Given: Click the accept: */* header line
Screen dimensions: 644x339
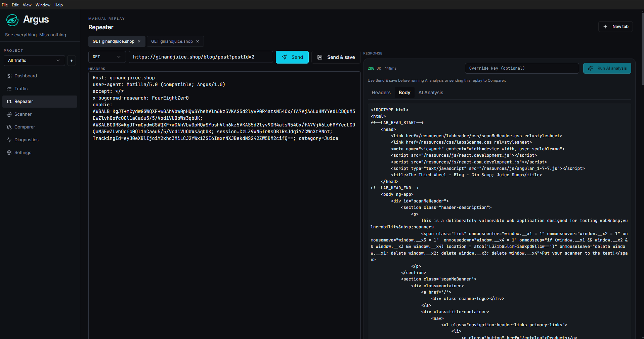Looking at the screenshot, I should pyautogui.click(x=108, y=91).
